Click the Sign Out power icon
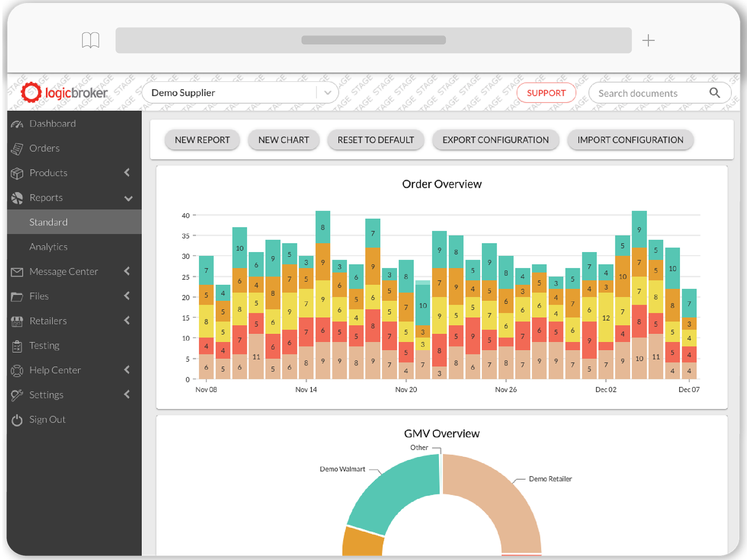The image size is (747, 560). tap(17, 420)
